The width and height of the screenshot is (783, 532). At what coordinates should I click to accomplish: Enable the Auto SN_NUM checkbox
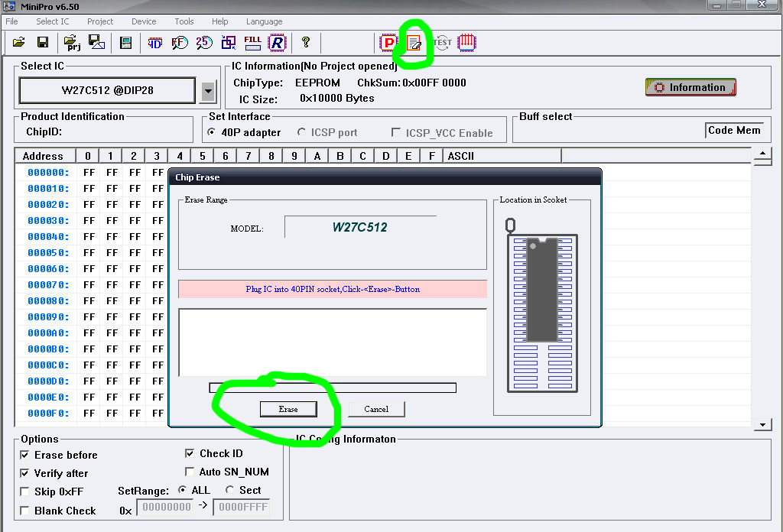click(190, 472)
